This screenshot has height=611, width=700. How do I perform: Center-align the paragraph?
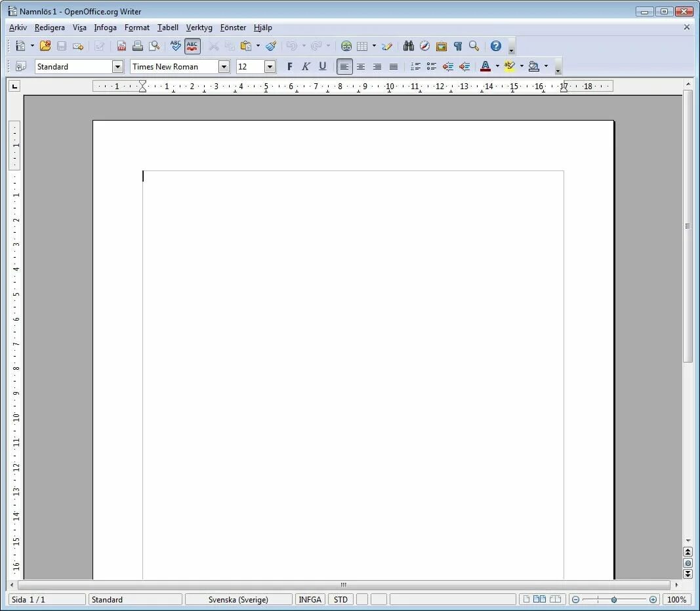tap(361, 66)
